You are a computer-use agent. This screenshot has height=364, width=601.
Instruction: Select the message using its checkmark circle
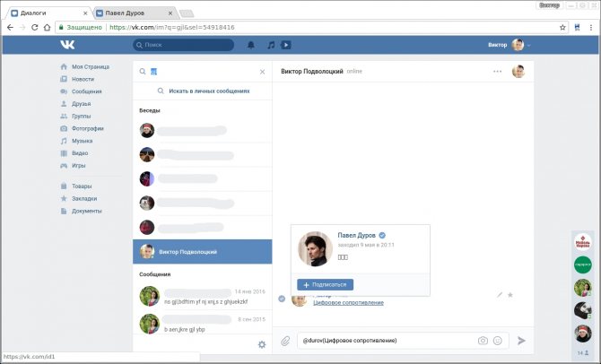tap(282, 299)
